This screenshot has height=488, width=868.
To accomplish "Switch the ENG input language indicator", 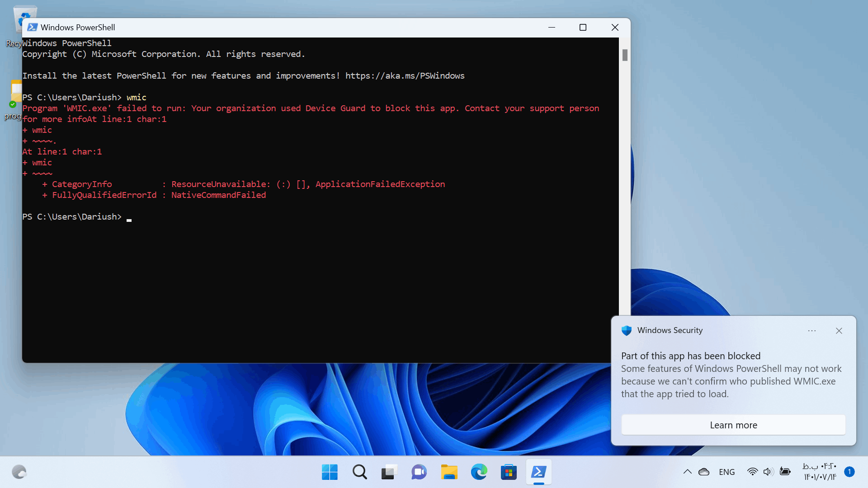I will 726,472.
